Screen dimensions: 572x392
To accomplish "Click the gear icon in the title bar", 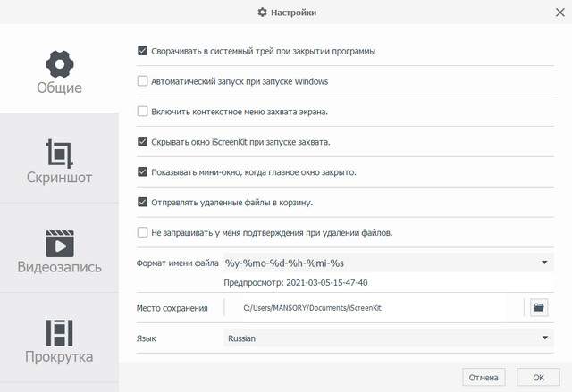I will [x=262, y=13].
